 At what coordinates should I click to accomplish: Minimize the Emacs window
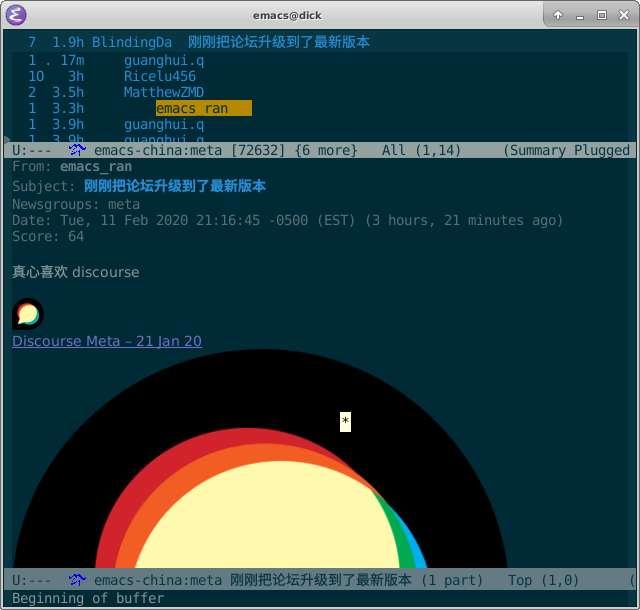[580, 16]
